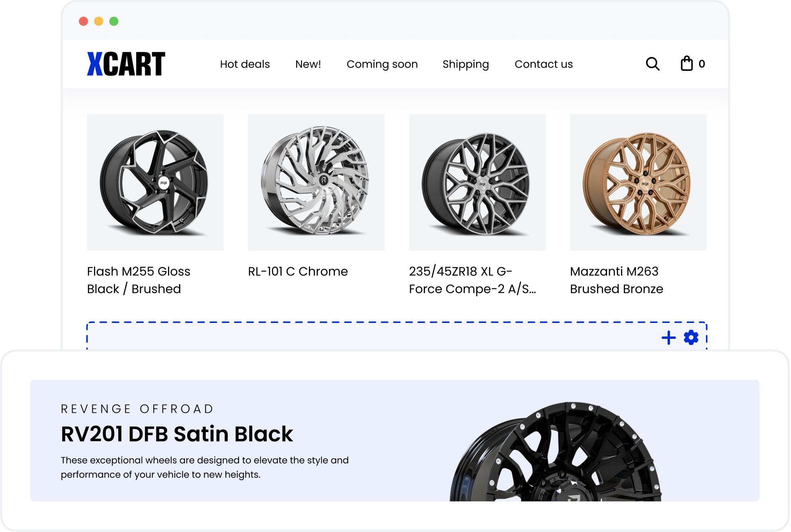Click the yellow minimize window dot

[x=98, y=21]
